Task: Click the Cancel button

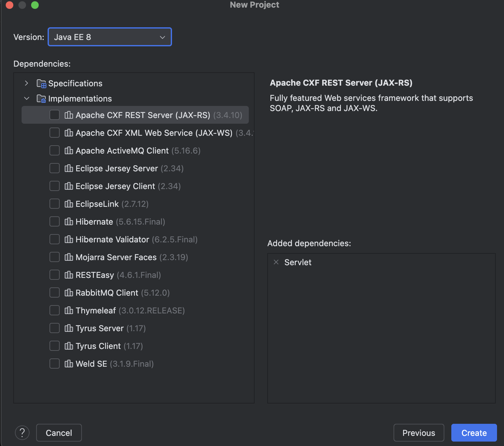Action: pyautogui.click(x=59, y=433)
